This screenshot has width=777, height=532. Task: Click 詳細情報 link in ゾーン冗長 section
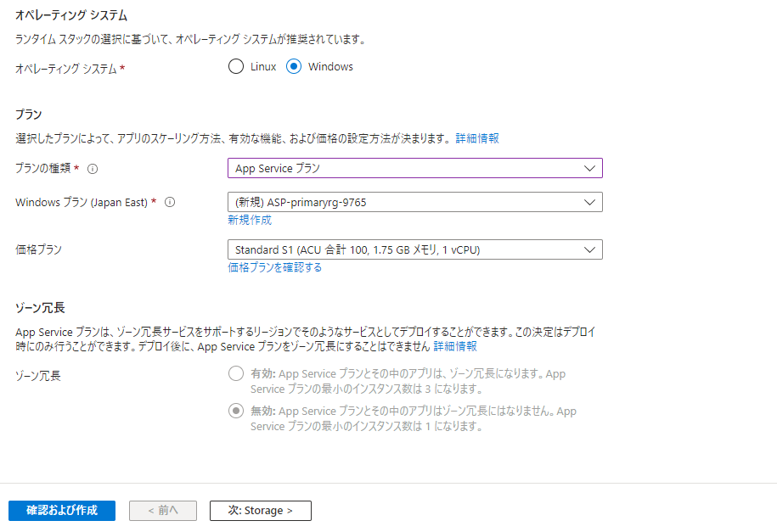coord(455,346)
